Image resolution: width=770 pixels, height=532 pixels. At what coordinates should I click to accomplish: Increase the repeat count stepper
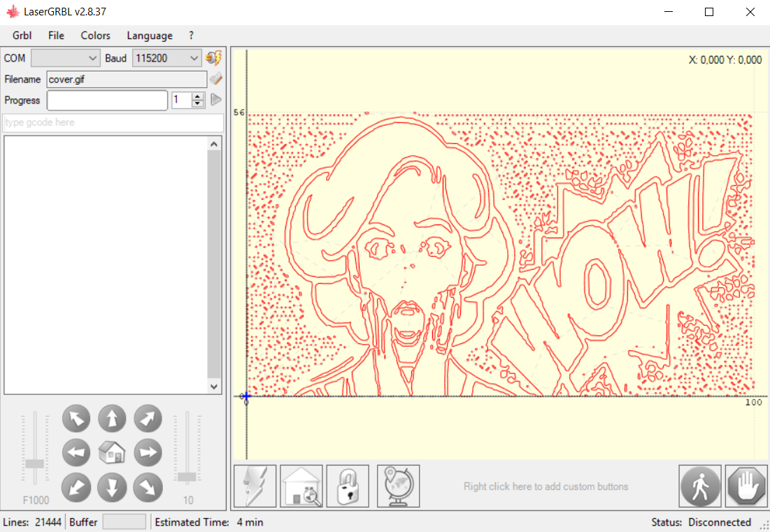(x=198, y=96)
